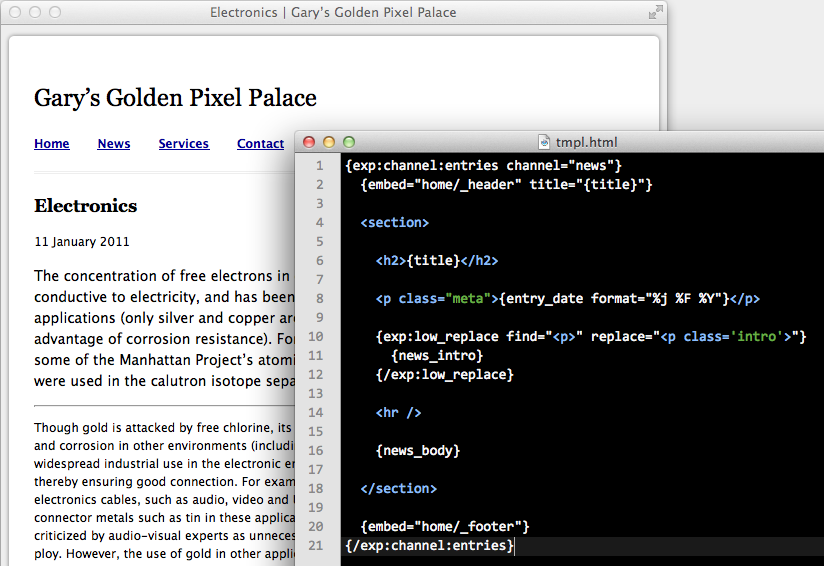The image size is (824, 566).
Task: Click the fullscreen arrows icon in browser window
Action: [655, 12]
